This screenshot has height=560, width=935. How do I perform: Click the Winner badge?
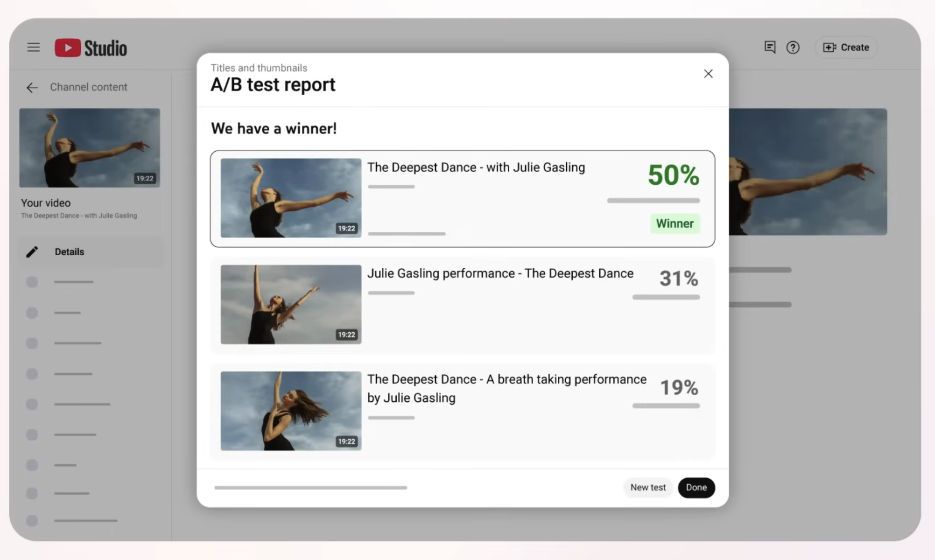tap(675, 223)
